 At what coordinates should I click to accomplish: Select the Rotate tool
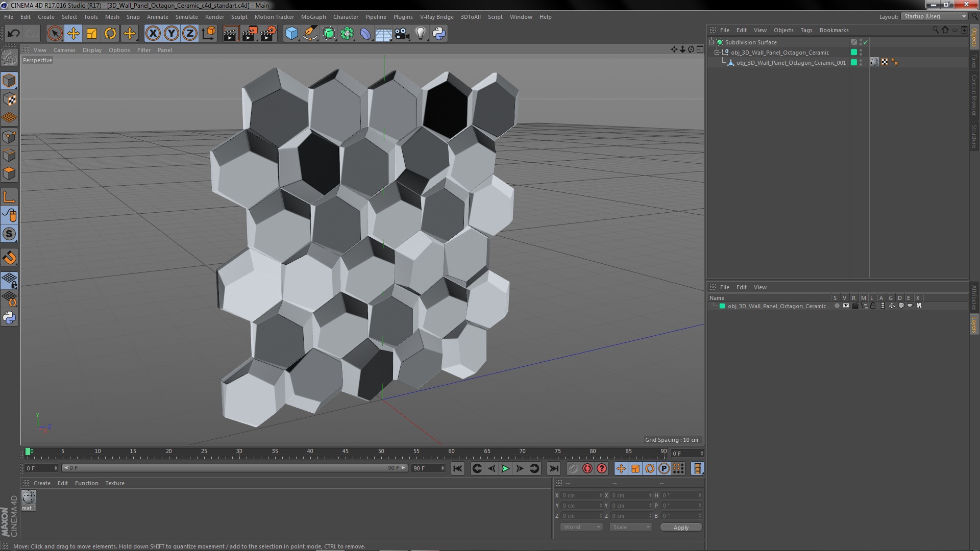[110, 34]
